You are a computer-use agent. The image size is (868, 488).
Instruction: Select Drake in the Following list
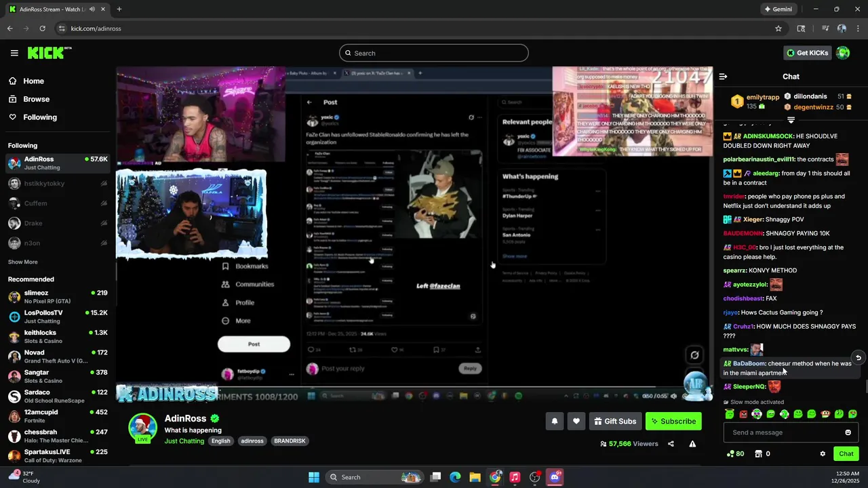tap(58, 223)
